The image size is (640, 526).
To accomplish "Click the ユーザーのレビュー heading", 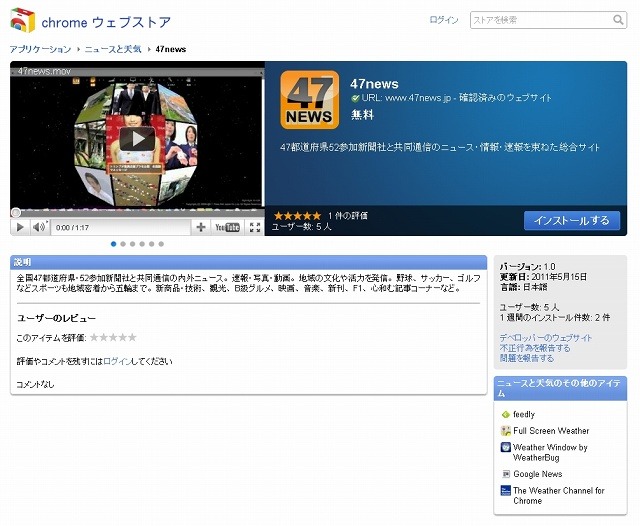I will coord(56,319).
